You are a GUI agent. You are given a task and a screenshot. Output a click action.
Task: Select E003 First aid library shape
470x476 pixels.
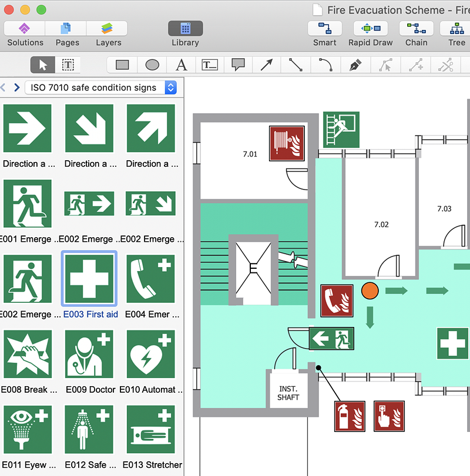point(89,279)
